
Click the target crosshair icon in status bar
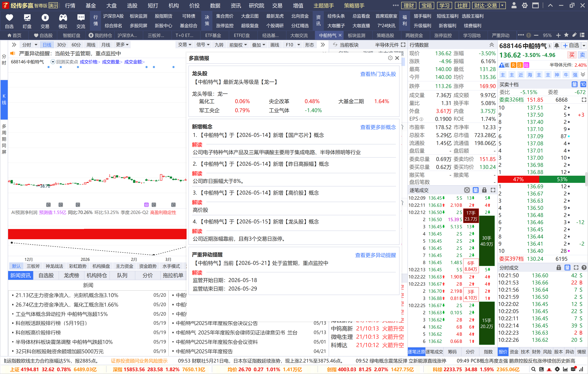(557, 369)
